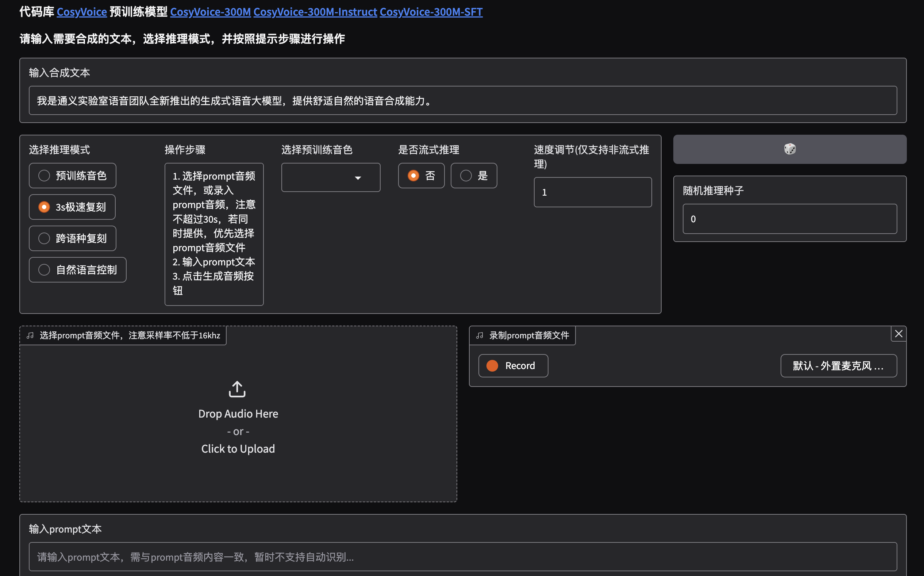Click the music note icon on the recording panel
Image resolution: width=924 pixels, height=576 pixels.
coord(479,335)
